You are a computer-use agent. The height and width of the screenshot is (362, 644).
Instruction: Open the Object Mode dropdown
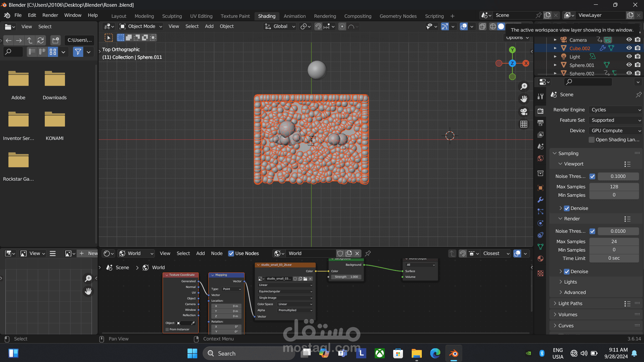(x=141, y=26)
